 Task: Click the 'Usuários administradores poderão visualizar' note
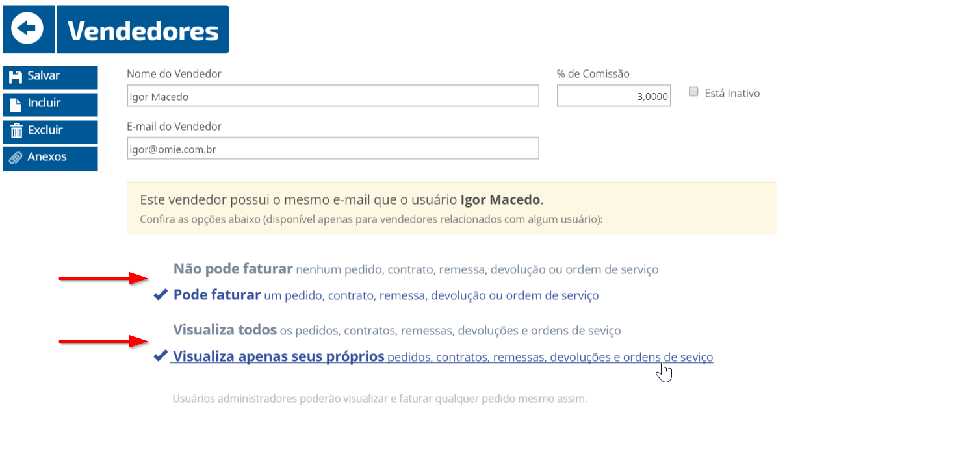click(x=380, y=399)
